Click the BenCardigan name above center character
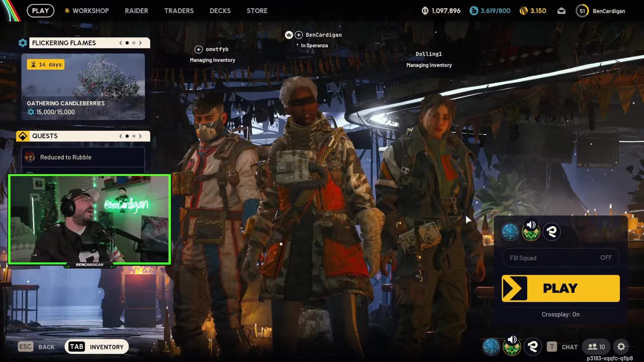The width and height of the screenshot is (644, 362). click(x=324, y=35)
